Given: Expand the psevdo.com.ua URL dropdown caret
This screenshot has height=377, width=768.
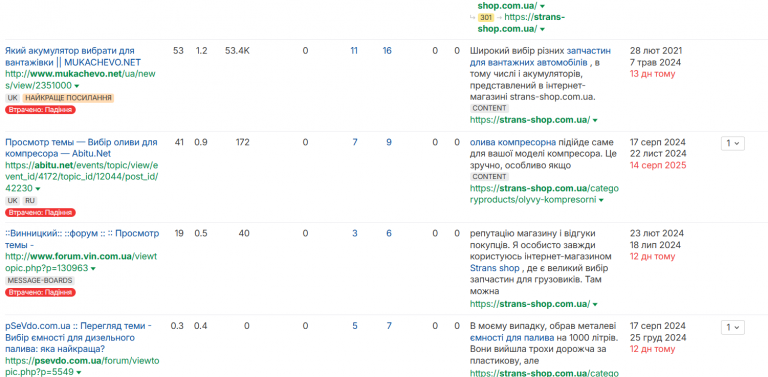Looking at the screenshot, I should pyautogui.click(x=78, y=373).
